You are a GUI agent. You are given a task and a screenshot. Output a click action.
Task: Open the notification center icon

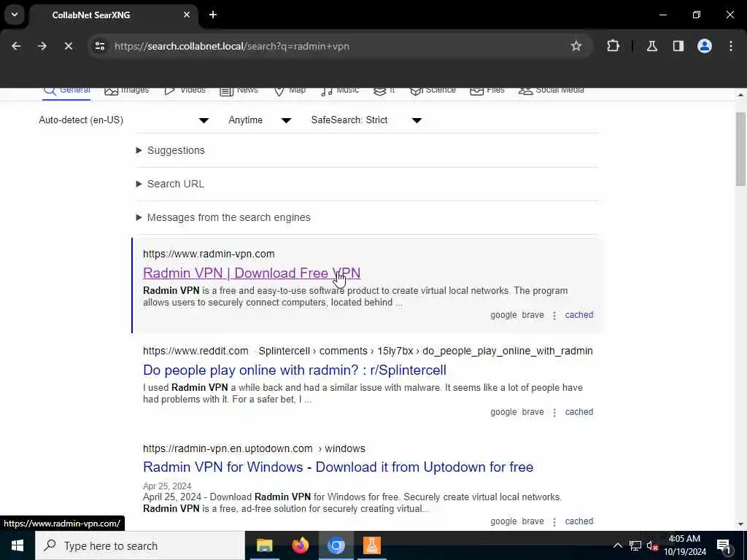724,545
